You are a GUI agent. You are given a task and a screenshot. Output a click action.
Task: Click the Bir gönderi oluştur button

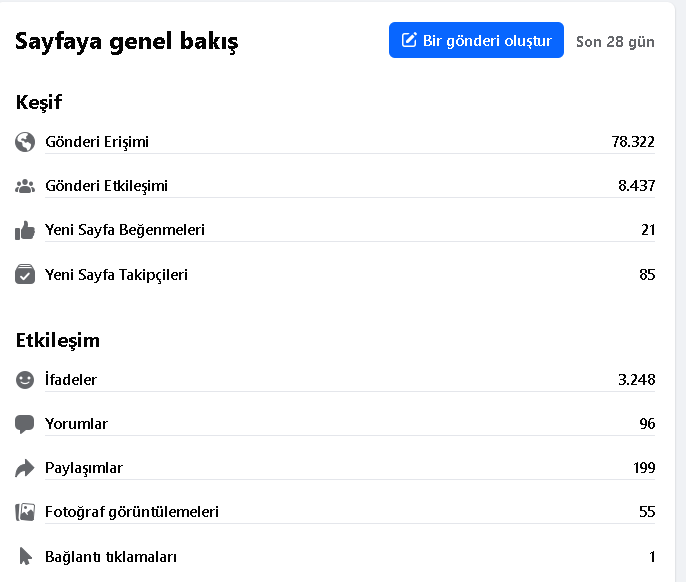(476, 40)
